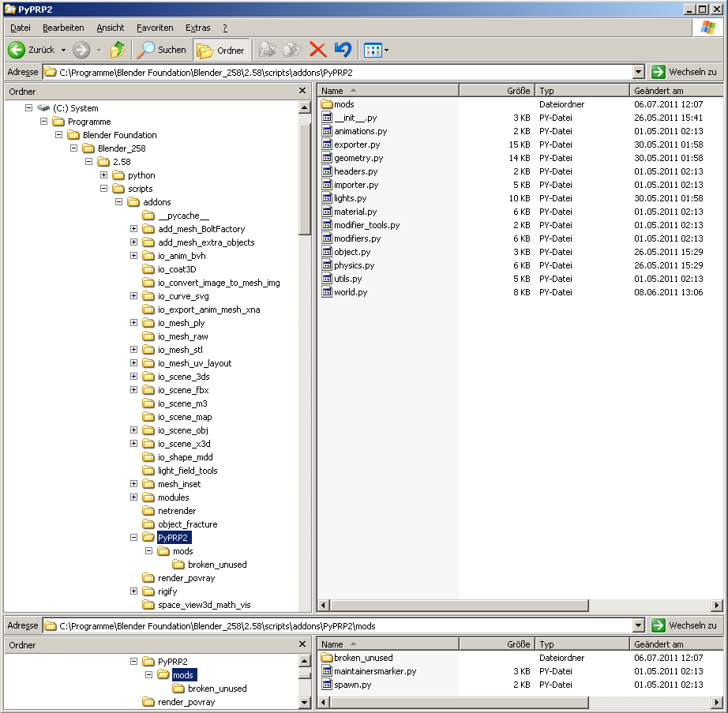Image resolution: width=728 pixels, height=713 pixels.
Task: Collapse the scripts folder node
Action: 103,189
